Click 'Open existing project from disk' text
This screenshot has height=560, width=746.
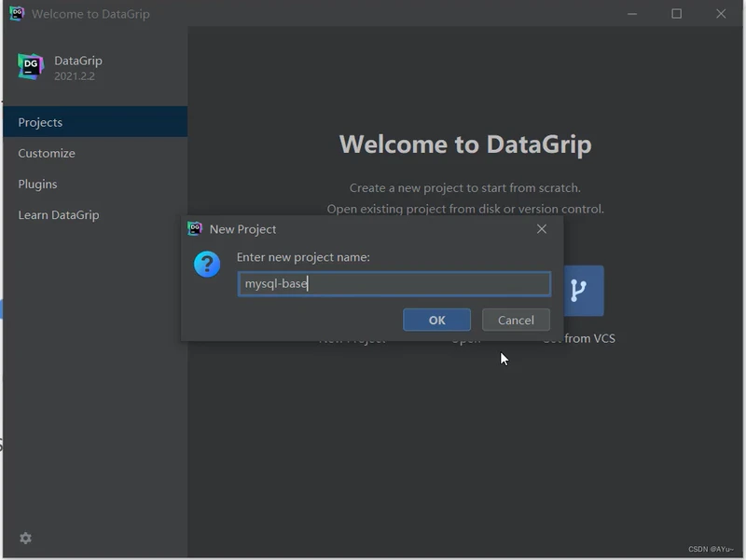(413, 209)
